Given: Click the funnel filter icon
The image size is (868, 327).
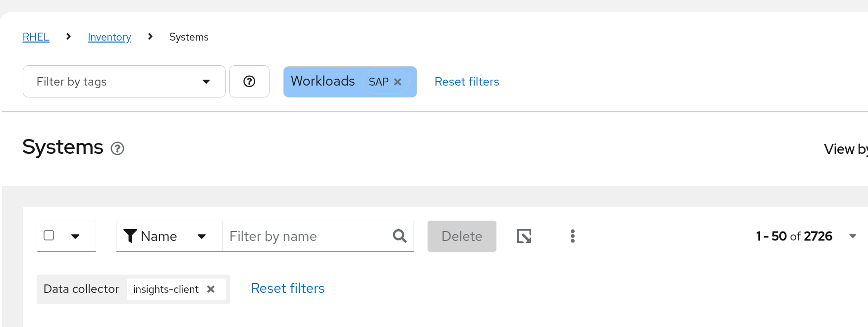Looking at the screenshot, I should [x=130, y=236].
